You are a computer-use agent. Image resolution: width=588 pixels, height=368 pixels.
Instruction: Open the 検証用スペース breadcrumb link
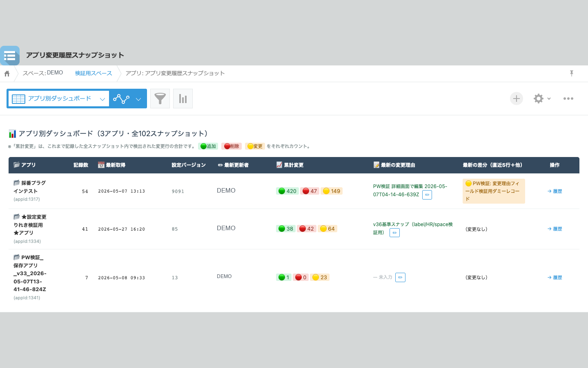(94, 73)
